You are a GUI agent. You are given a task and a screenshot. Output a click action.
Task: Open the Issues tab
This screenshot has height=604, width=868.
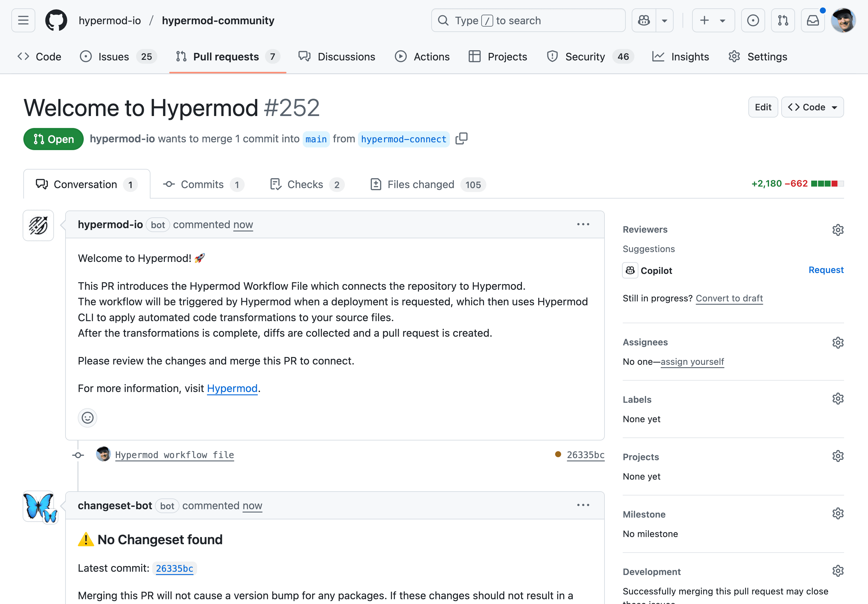[x=118, y=57]
